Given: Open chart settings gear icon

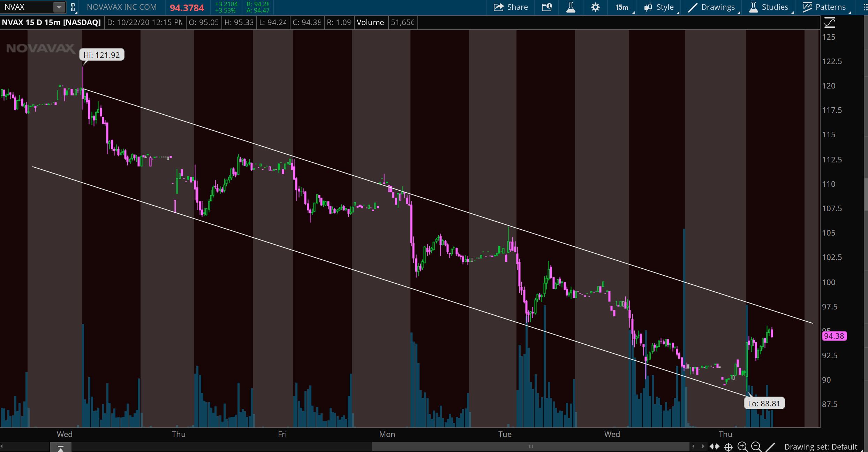Looking at the screenshot, I should pos(595,7).
